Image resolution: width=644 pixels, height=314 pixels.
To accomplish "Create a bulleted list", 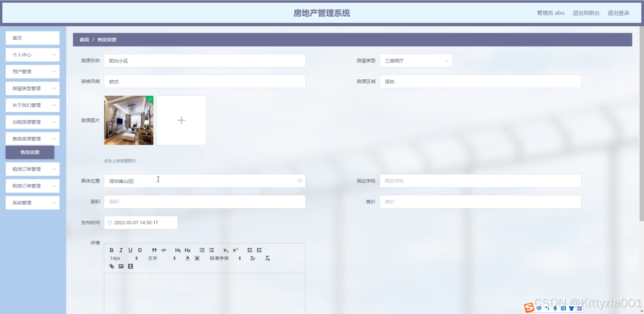I will click(x=211, y=250).
